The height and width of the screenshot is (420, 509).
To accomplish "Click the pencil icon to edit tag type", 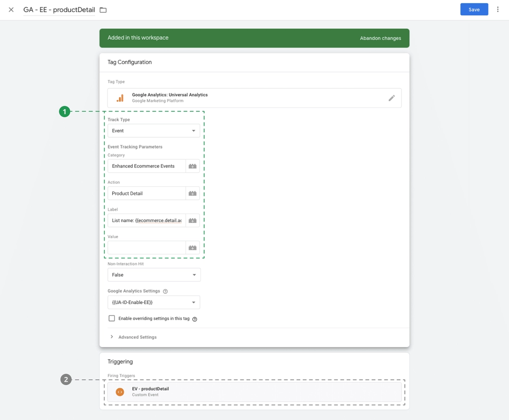I will pos(392,98).
